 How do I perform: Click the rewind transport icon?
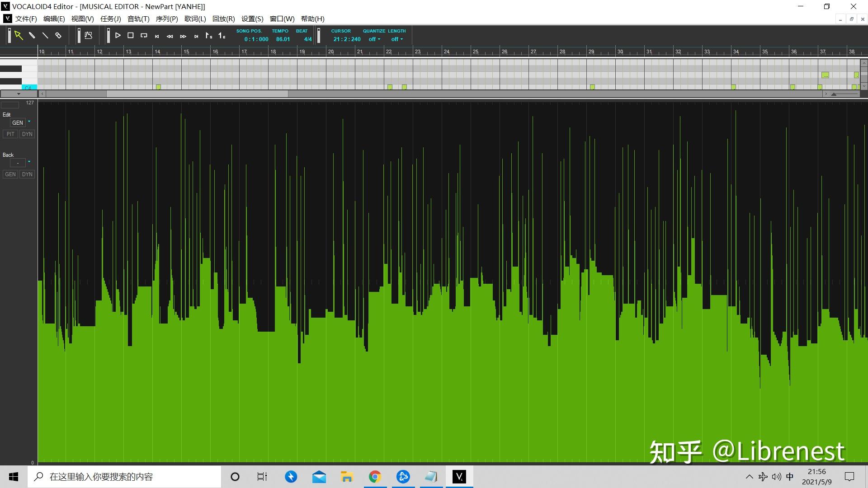pos(170,36)
